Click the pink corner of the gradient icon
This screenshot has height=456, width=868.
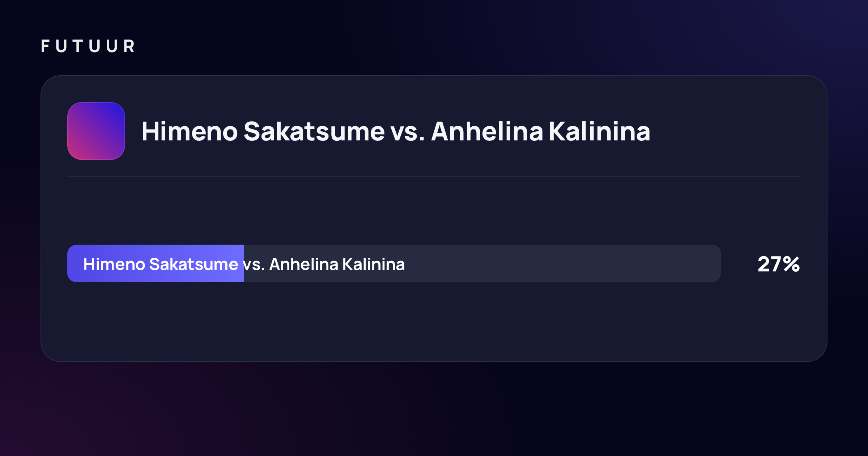[x=76, y=151]
